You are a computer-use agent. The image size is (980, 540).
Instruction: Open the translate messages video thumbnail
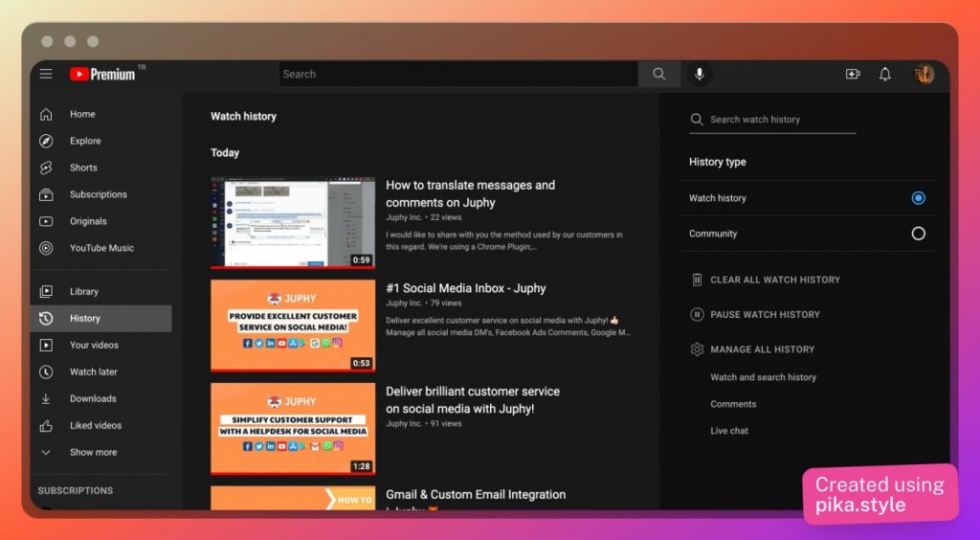[x=293, y=222]
